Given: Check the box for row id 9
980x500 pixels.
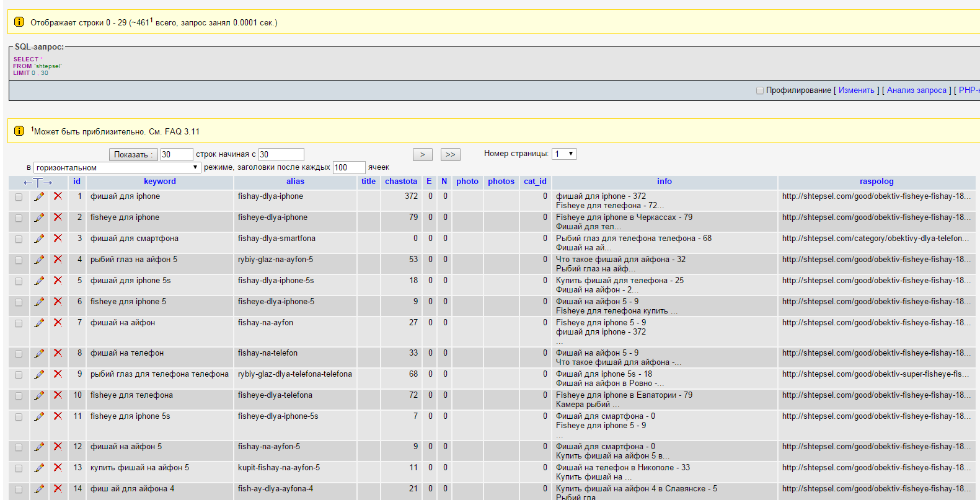Looking at the screenshot, I should pos(19,375).
